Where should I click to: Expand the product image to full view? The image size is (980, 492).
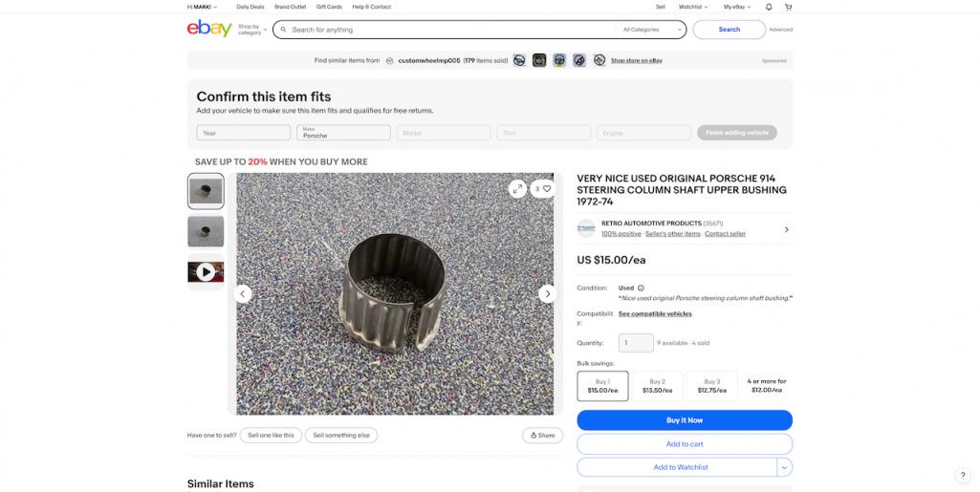coord(517,188)
